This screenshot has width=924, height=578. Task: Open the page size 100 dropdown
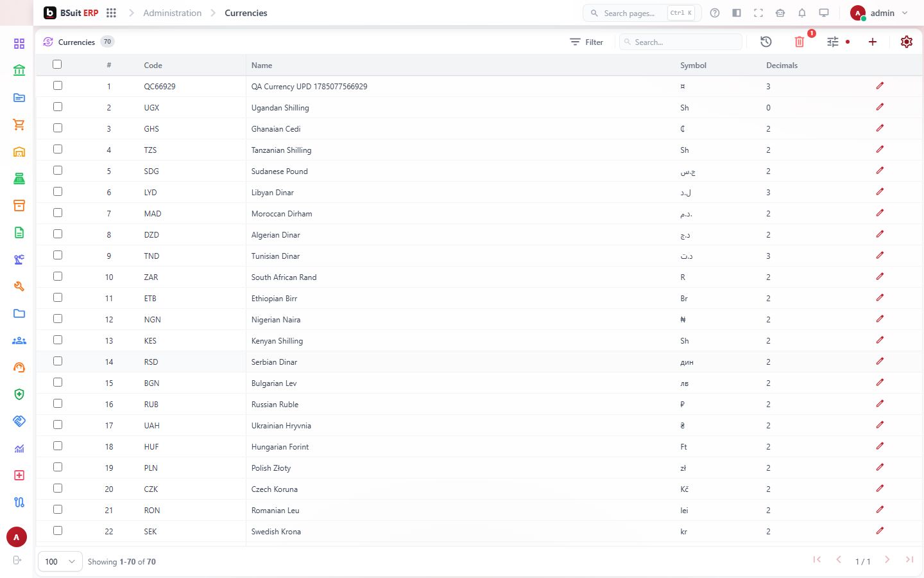click(x=60, y=561)
